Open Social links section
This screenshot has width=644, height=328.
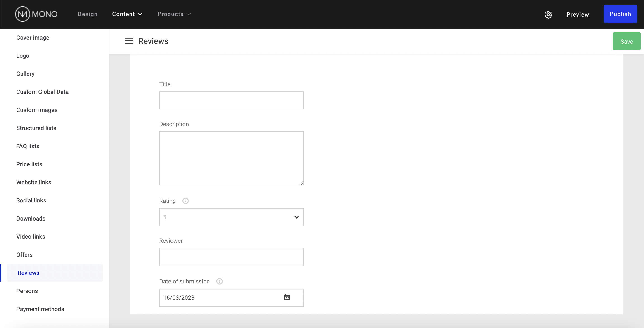(x=31, y=200)
